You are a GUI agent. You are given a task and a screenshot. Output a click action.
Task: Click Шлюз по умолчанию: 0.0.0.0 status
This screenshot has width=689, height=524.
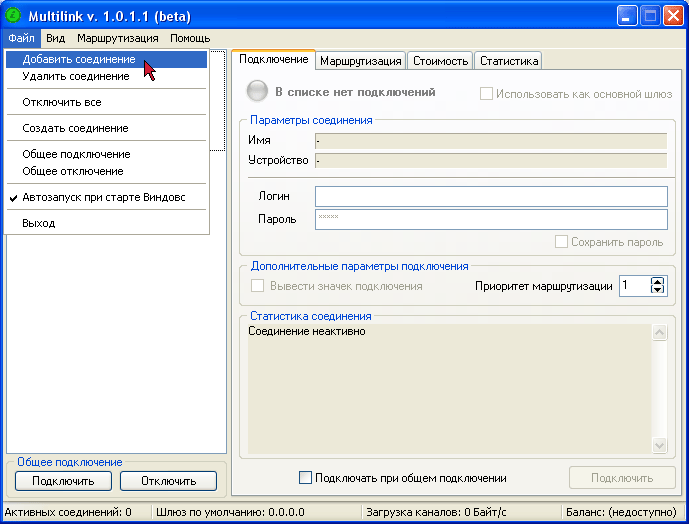point(230,512)
